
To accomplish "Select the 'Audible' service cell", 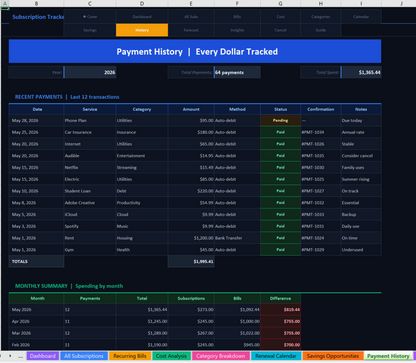I will pyautogui.click(x=90, y=156).
